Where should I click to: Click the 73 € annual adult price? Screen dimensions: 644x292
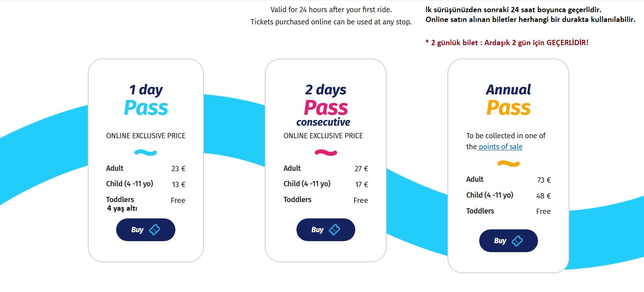(544, 180)
